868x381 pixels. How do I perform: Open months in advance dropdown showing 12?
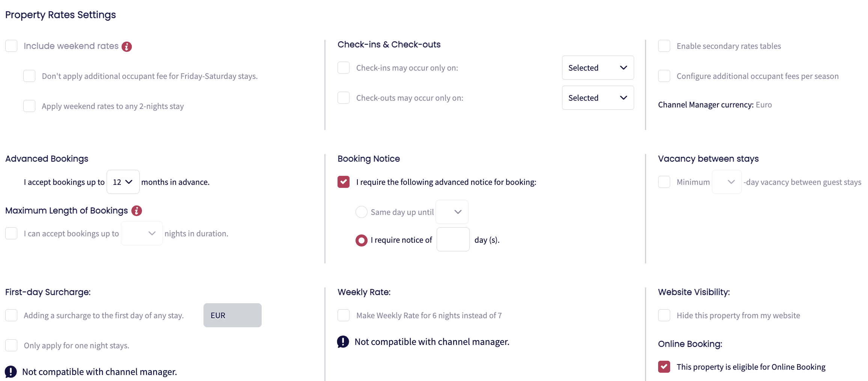pos(123,182)
